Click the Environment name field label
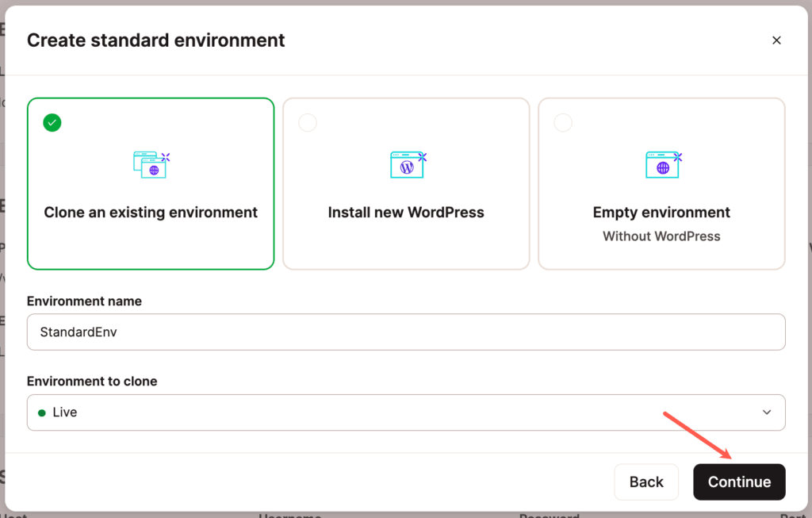Image resolution: width=812 pixels, height=518 pixels. tap(84, 301)
